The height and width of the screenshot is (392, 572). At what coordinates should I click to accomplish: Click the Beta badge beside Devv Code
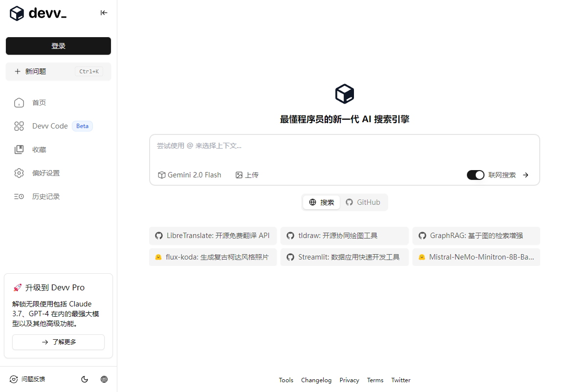point(83,126)
